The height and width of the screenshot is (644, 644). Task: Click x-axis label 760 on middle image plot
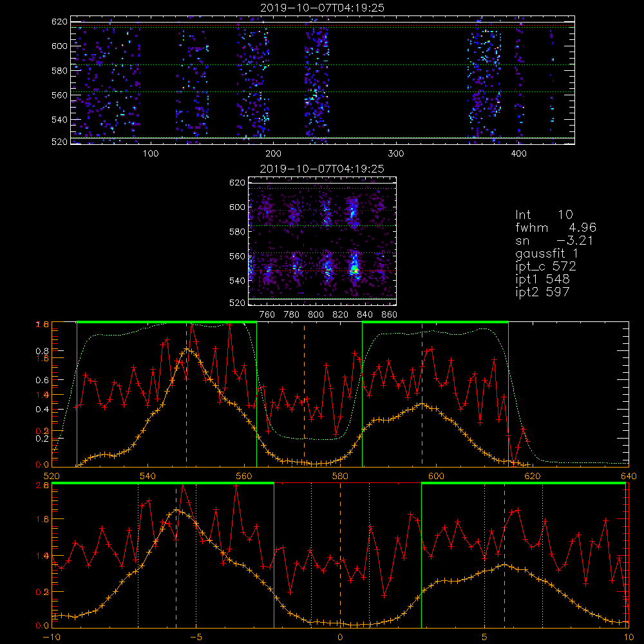[267, 315]
